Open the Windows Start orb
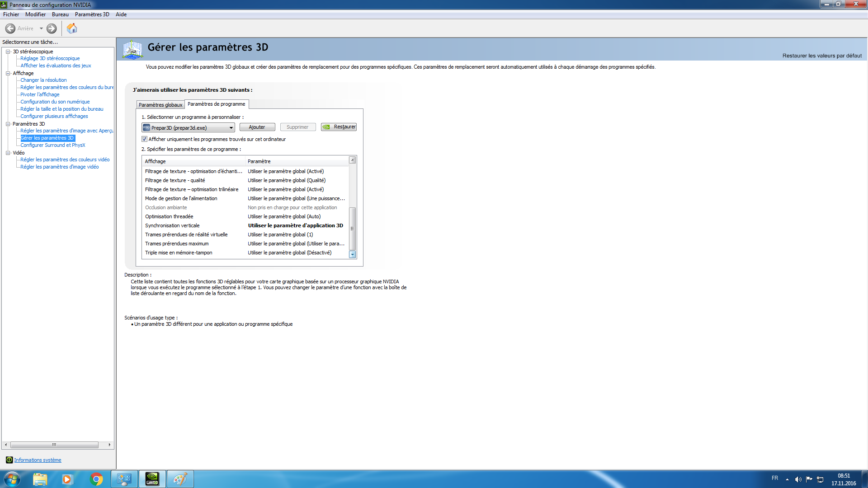The height and width of the screenshot is (488, 868). (12, 479)
